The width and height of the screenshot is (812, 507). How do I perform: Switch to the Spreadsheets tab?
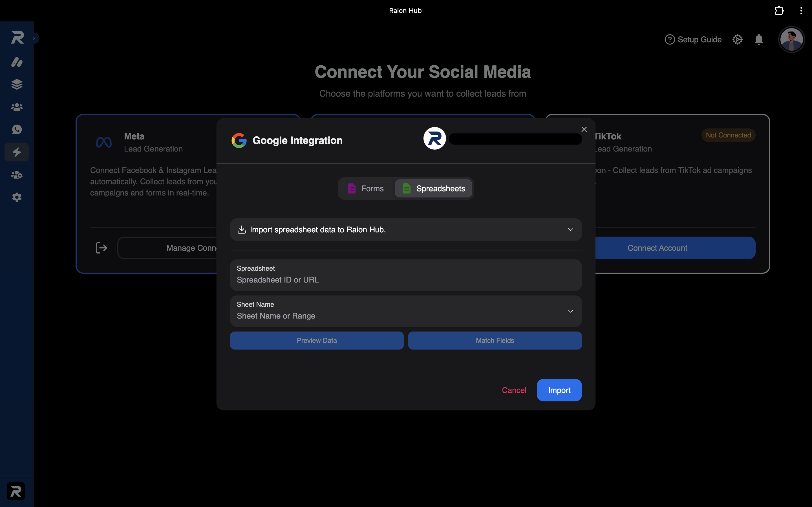click(x=433, y=188)
